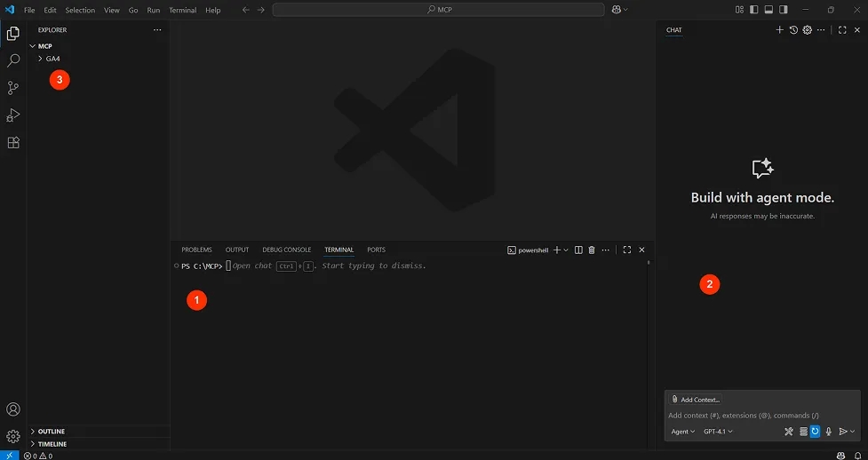Open Explorer more actions ellipsis
This screenshot has height=460, width=868.
pyautogui.click(x=157, y=30)
